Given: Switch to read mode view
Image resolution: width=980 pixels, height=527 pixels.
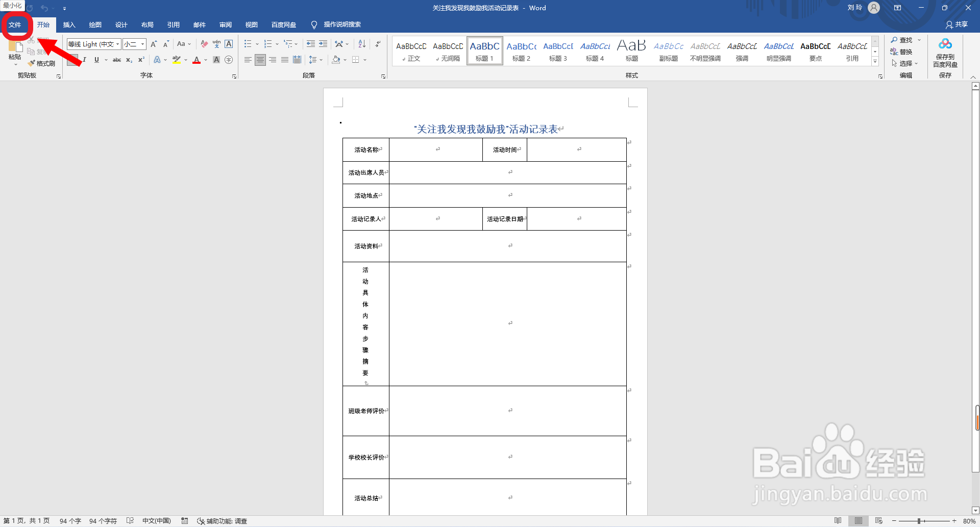Looking at the screenshot, I should [x=838, y=521].
